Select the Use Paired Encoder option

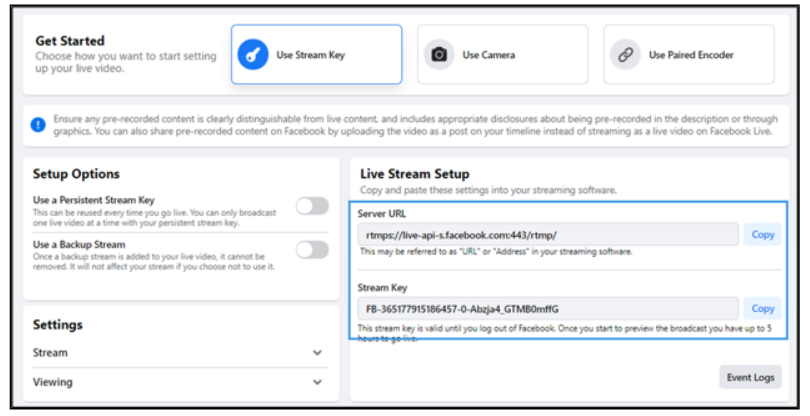[689, 54]
